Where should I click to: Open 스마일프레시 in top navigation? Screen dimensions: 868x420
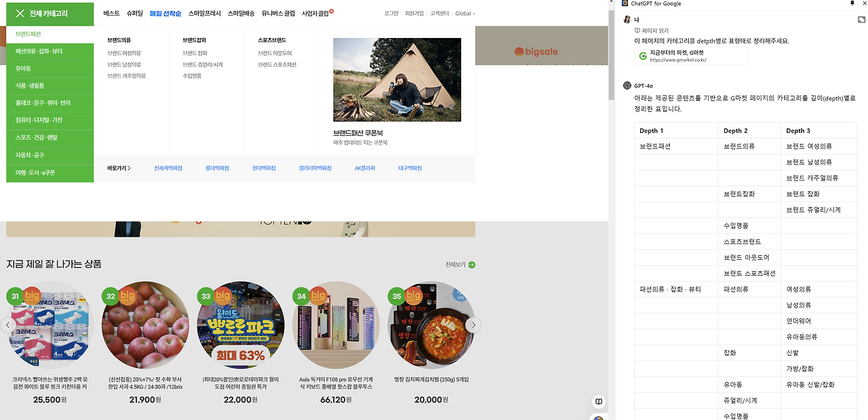(205, 13)
